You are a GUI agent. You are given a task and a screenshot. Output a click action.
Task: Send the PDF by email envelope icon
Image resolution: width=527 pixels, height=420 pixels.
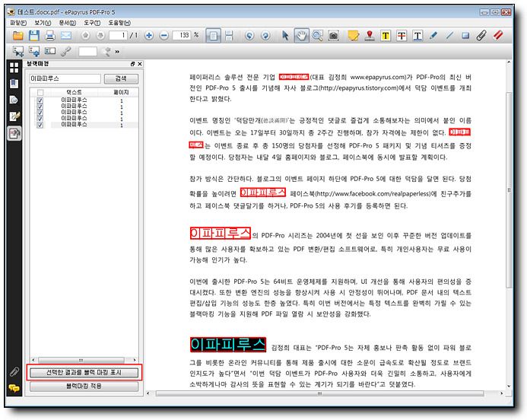[x=66, y=35]
